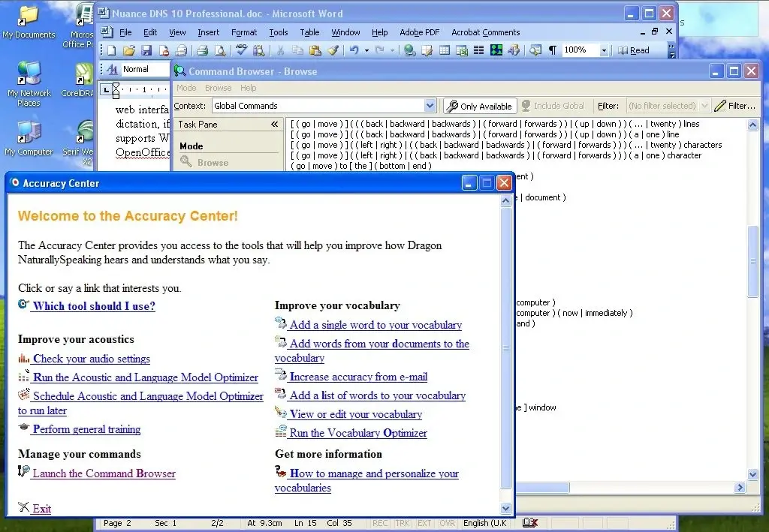The width and height of the screenshot is (769, 532).
Task: Click the tab stop selector on Word ruler
Action: tap(106, 89)
